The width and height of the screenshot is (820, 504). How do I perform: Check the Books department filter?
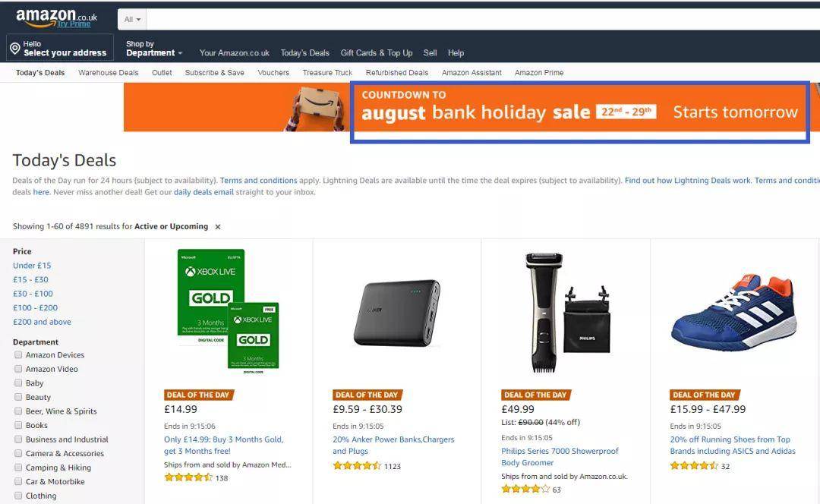(x=18, y=425)
